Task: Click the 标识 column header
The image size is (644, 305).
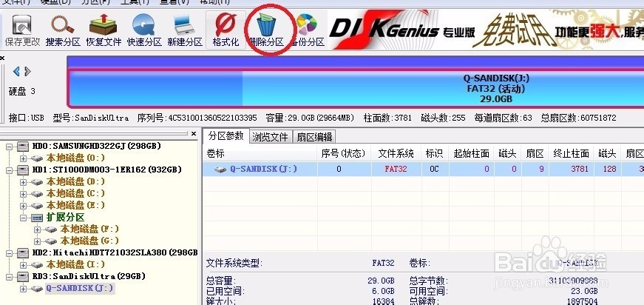Action: 435,154
